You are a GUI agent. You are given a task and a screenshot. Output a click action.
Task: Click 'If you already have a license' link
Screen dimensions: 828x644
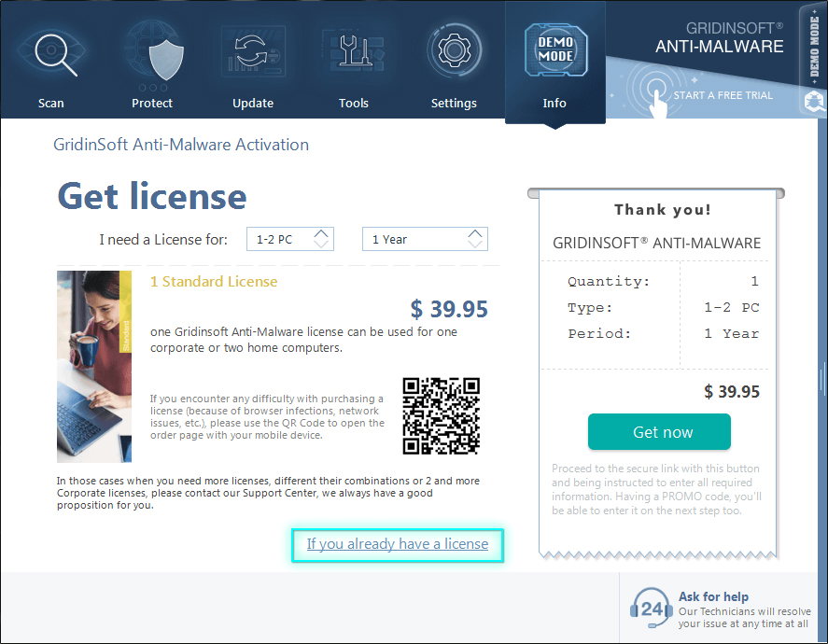tap(398, 544)
